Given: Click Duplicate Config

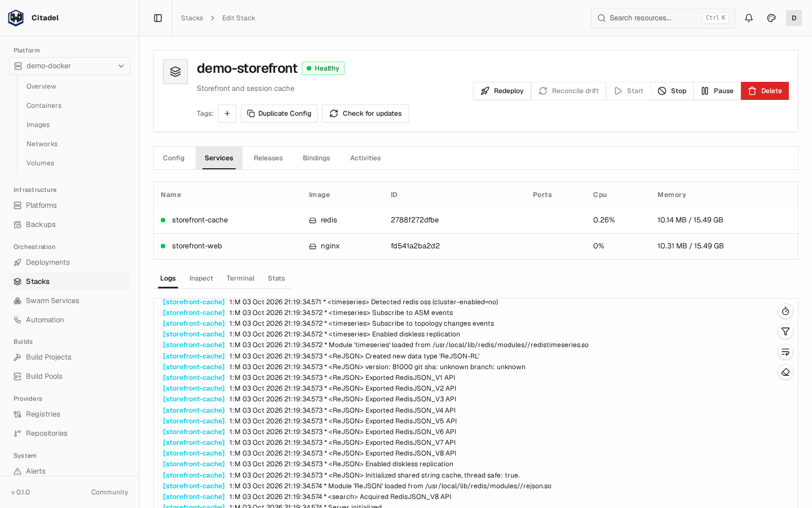Looking at the screenshot, I should (x=279, y=113).
